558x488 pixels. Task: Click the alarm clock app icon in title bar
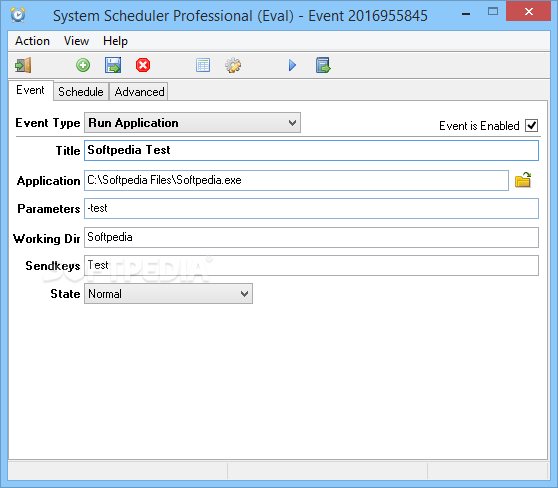tap(18, 15)
